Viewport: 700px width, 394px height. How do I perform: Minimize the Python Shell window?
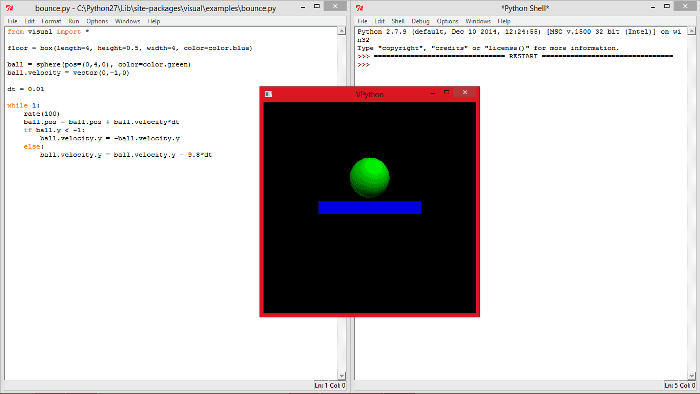tap(653, 7)
